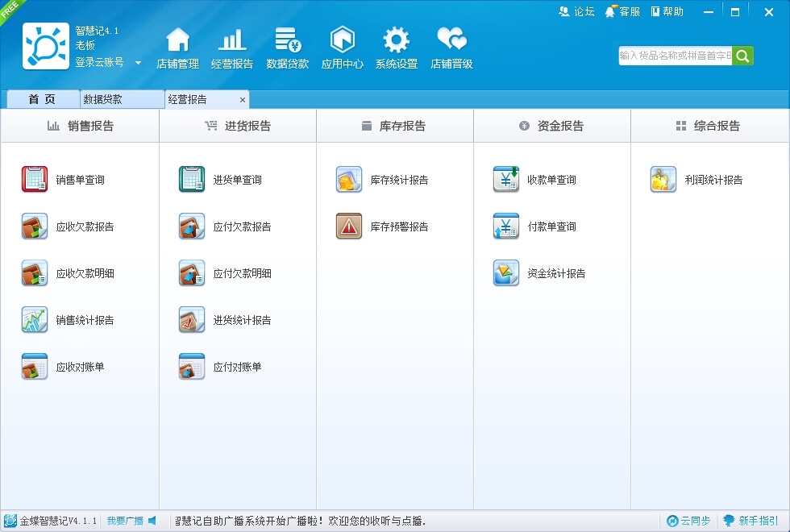Image resolution: width=790 pixels, height=532 pixels.
Task: Open 资金统计报告 icon
Action: [506, 273]
